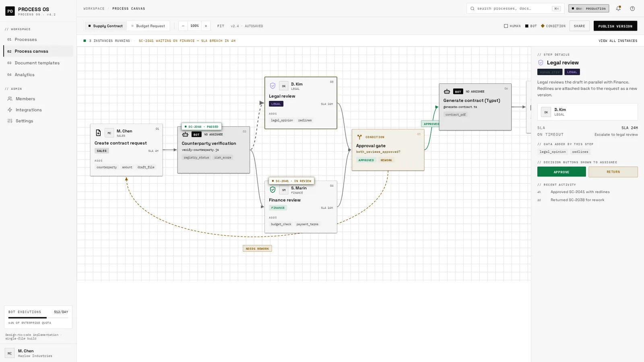Toggle the Bot legend filter

(531, 26)
